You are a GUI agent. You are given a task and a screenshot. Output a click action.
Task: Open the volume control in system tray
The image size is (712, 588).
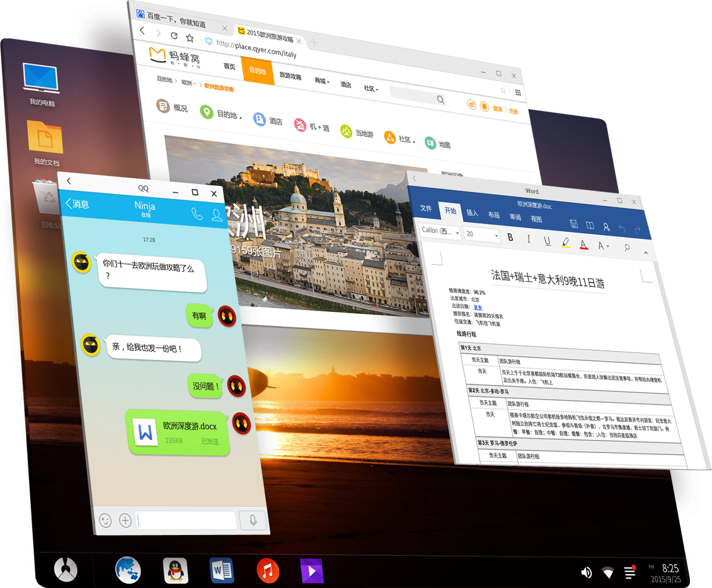pos(586,573)
